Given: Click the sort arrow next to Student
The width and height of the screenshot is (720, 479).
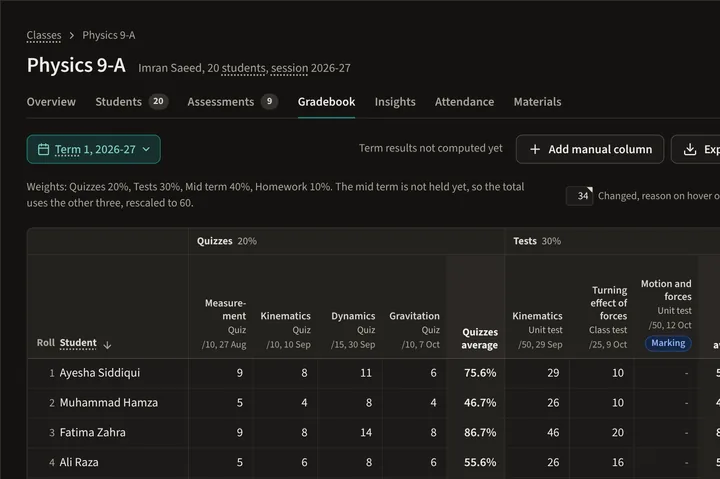Looking at the screenshot, I should pos(107,344).
